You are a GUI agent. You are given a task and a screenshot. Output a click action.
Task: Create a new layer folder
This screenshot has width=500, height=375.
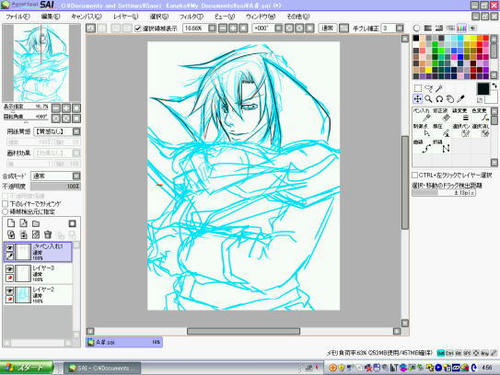point(36,223)
